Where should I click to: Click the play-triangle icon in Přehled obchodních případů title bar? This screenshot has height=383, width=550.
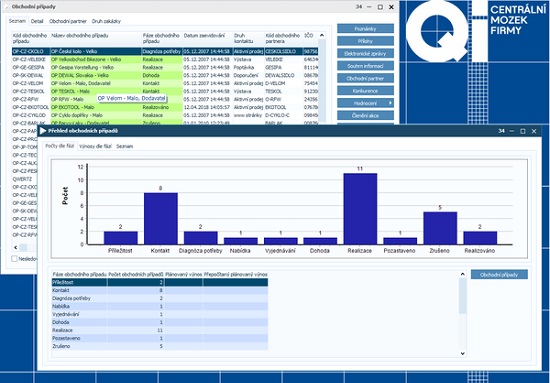tap(43, 131)
